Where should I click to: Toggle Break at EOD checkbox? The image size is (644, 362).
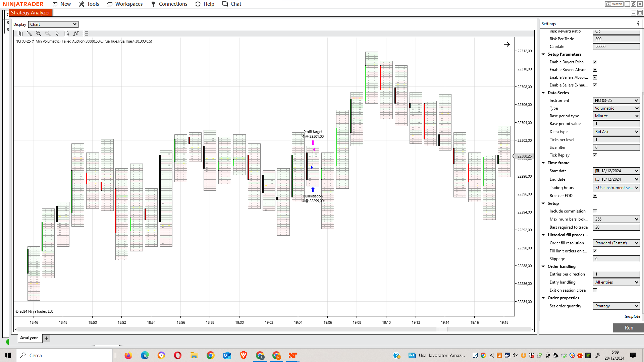click(595, 196)
